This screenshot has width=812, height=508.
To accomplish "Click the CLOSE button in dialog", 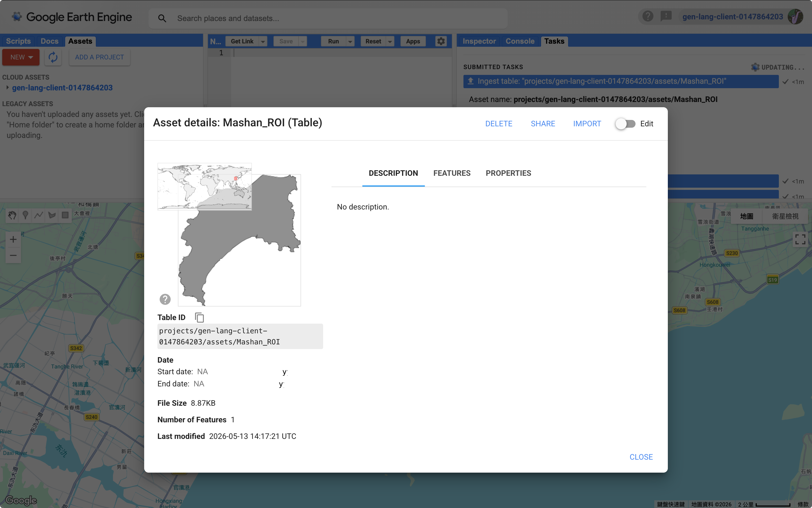I will pyautogui.click(x=641, y=457).
